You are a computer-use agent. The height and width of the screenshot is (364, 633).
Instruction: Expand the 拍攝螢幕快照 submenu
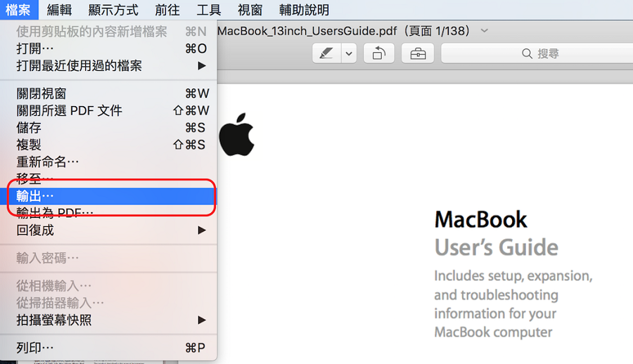coord(108,320)
